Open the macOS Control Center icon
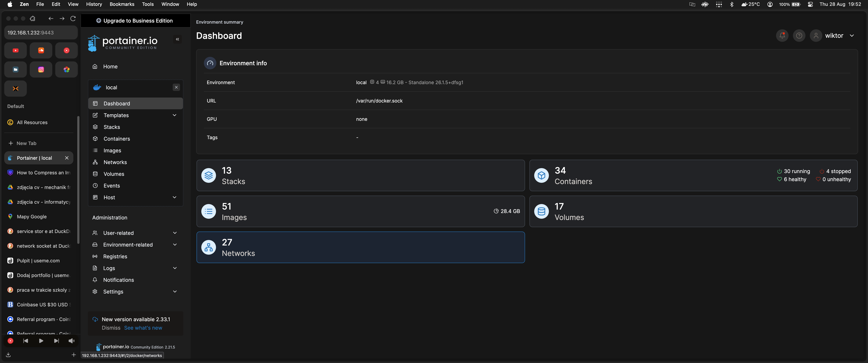 point(810,4)
